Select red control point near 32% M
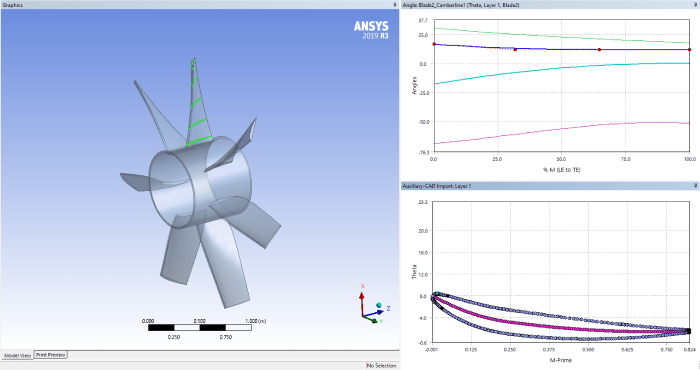Screen dimensions: 700x370 click(x=515, y=50)
